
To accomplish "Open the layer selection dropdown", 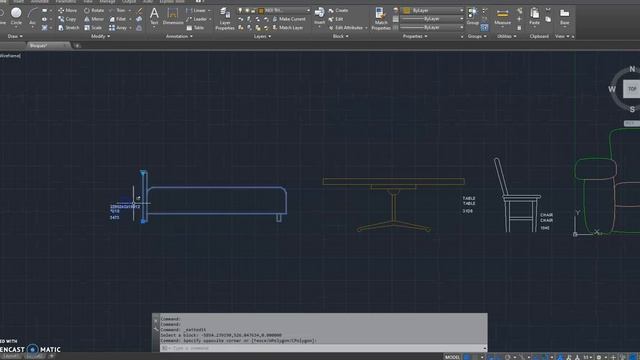I will 274,11.
